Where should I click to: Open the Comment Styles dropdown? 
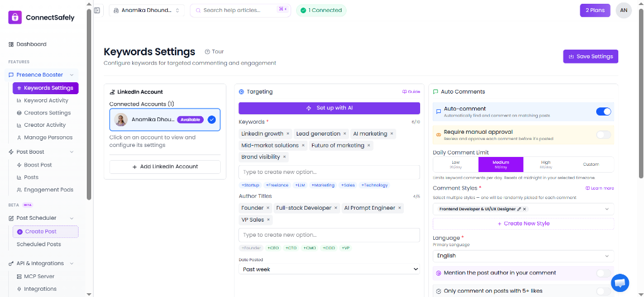[523, 209]
